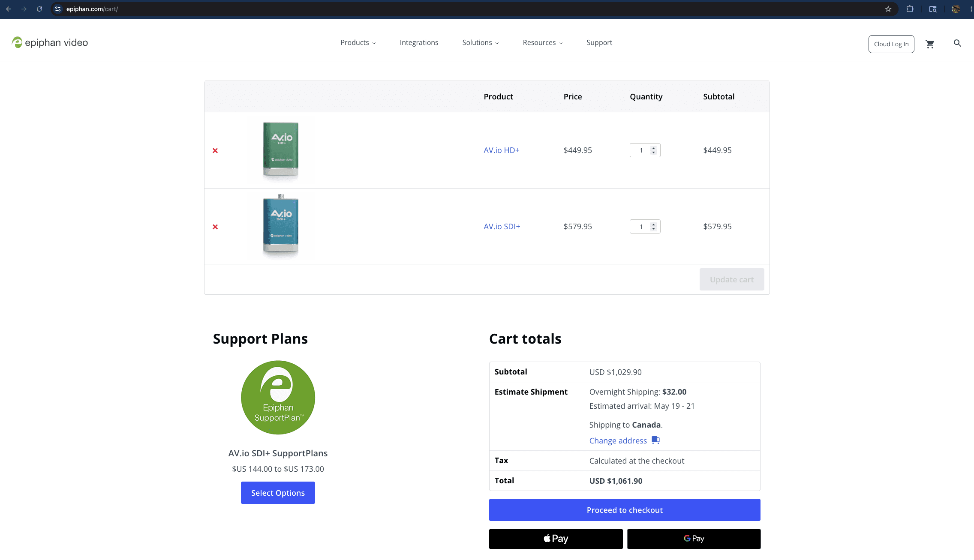
Task: Proceed to checkout
Action: 625,510
